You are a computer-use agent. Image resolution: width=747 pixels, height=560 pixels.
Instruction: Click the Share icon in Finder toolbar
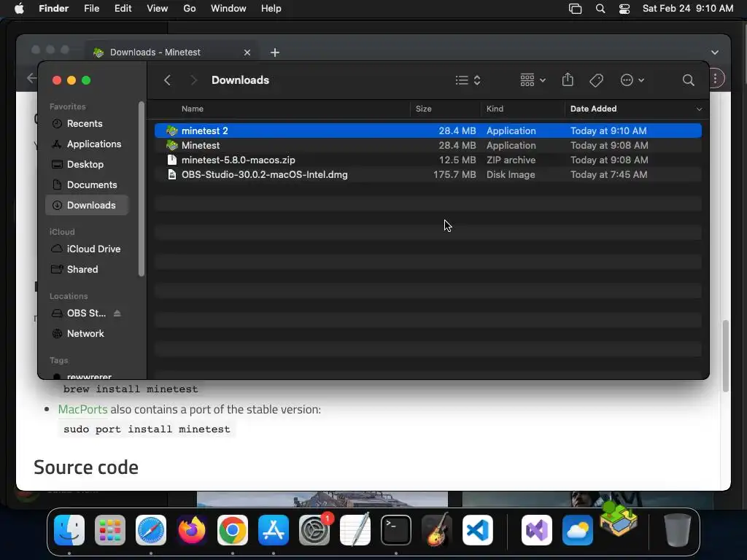point(568,79)
